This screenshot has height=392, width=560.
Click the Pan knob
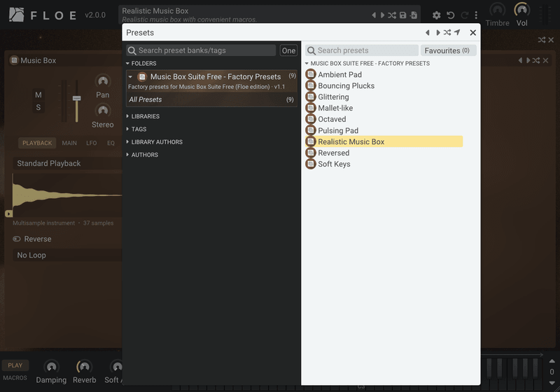coord(103,81)
